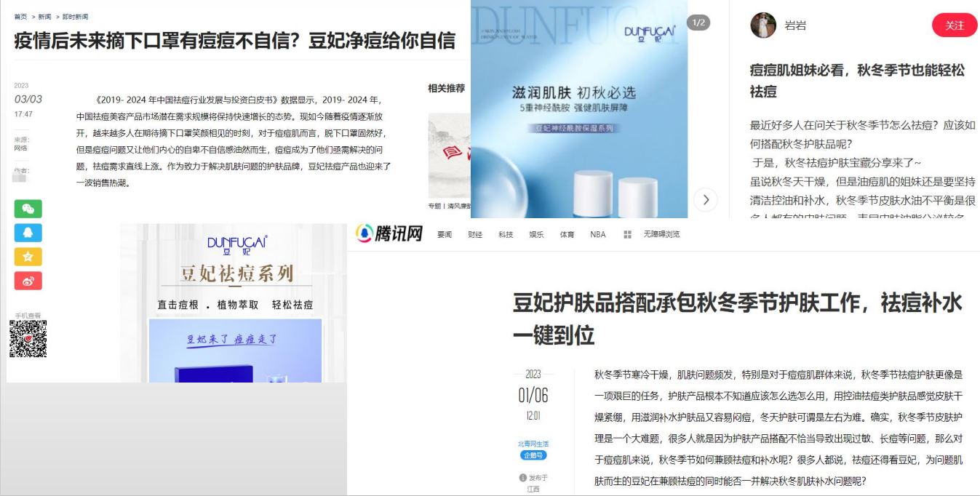Image resolution: width=980 pixels, height=496 pixels.
Task: Click 岩岩's profile avatar
Action: click(x=763, y=25)
